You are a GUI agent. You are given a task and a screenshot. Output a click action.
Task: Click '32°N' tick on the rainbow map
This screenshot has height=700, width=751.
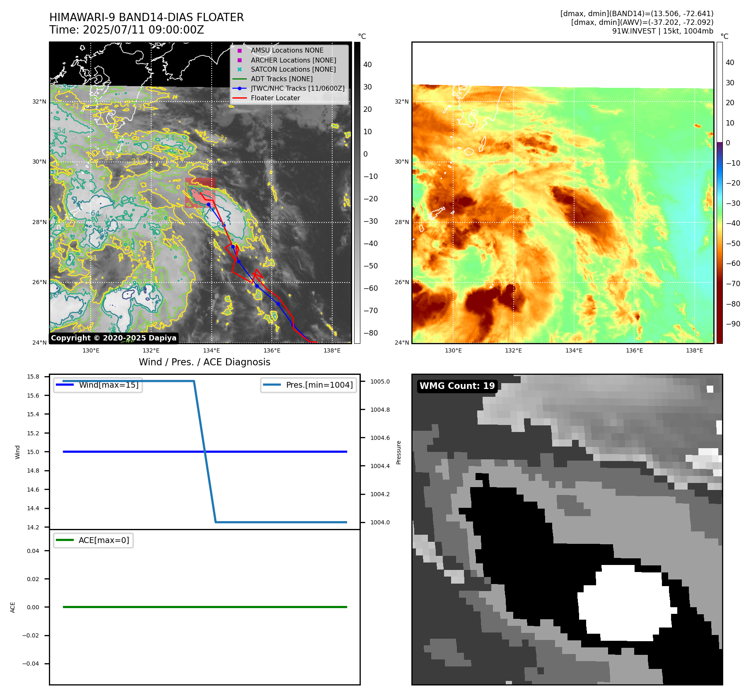click(x=401, y=101)
